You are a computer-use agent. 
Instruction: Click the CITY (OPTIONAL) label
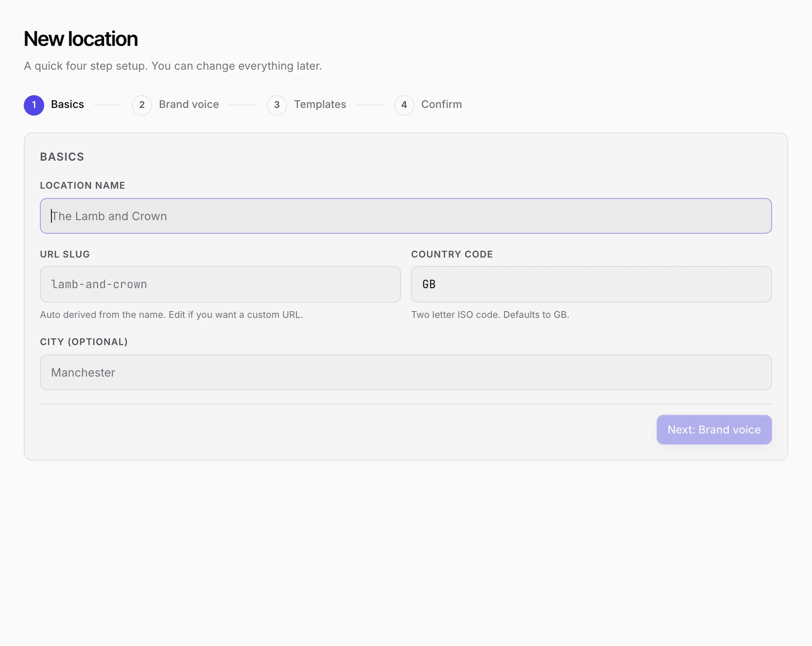(84, 342)
